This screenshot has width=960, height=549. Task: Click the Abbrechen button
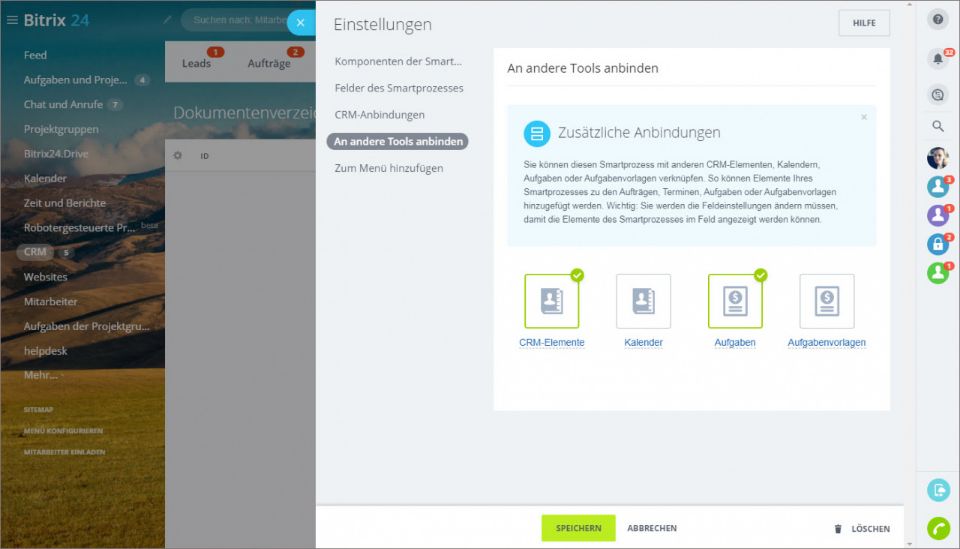click(652, 528)
